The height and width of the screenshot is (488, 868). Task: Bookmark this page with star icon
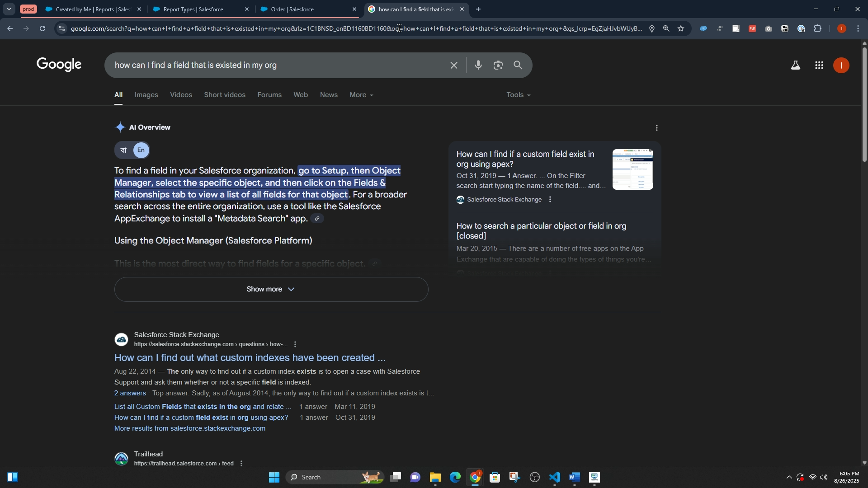[x=681, y=28]
